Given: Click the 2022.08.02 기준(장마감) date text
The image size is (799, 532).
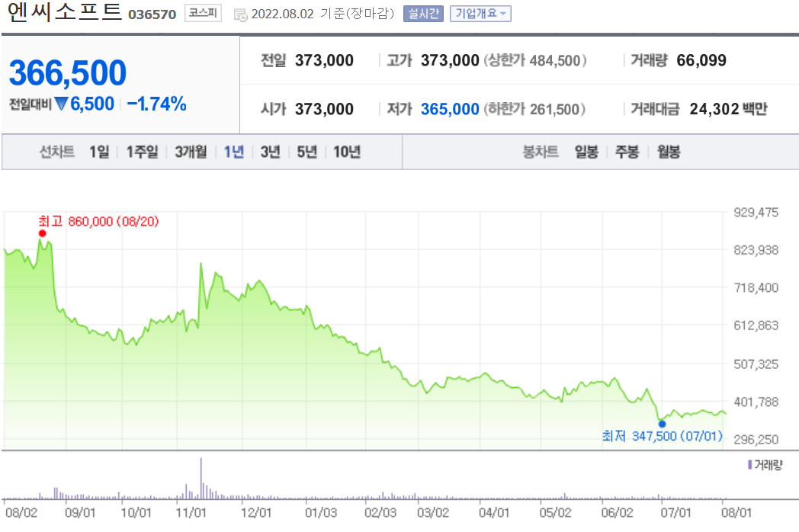Looking at the screenshot, I should click(x=323, y=14).
